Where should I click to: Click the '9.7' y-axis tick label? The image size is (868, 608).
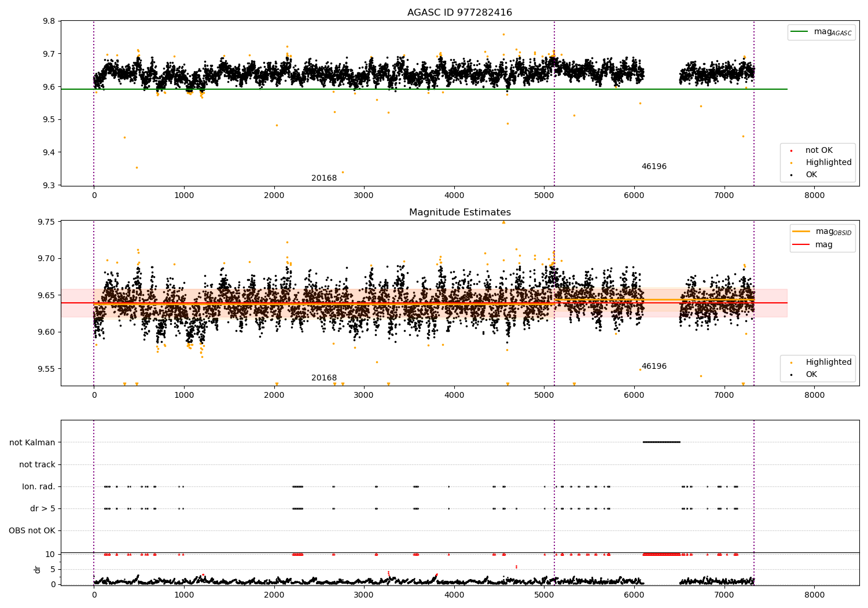(50, 54)
